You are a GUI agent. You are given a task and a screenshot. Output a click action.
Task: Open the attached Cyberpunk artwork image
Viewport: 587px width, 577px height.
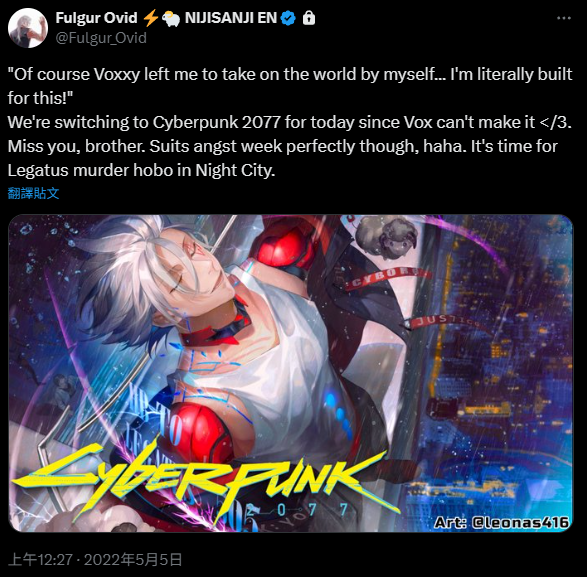click(291, 373)
